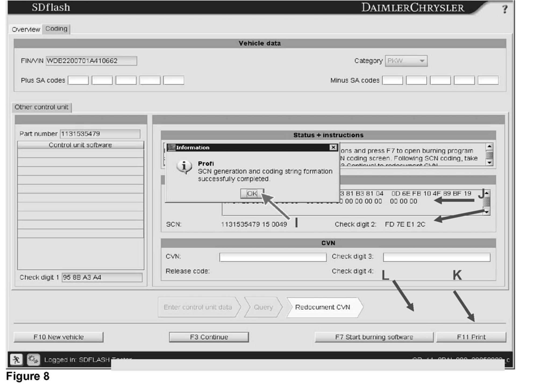
Task: Open the settings gears icon in status bar
Action: (x=33, y=359)
